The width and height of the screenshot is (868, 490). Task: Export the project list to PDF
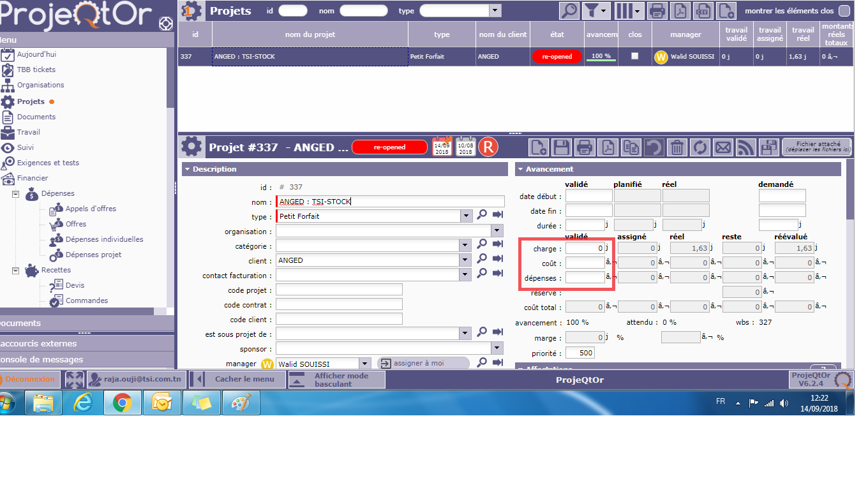(680, 11)
